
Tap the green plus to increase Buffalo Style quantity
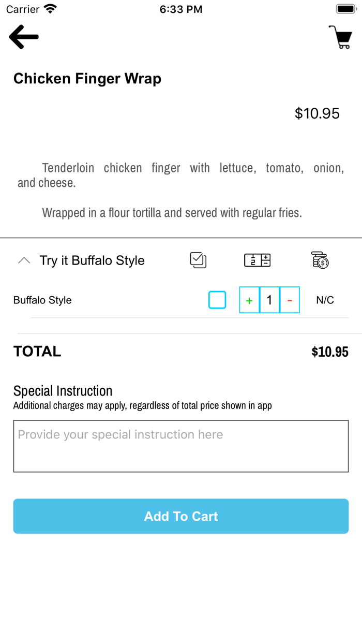click(x=249, y=300)
